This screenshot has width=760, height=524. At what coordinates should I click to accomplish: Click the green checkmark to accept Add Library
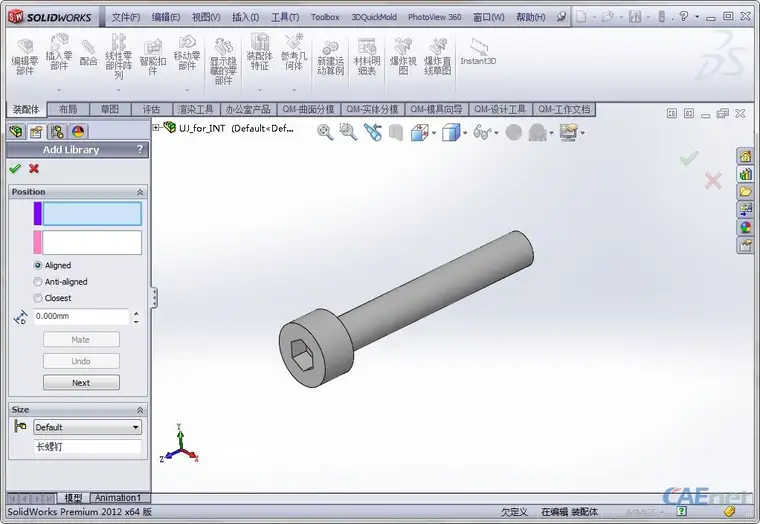15,169
